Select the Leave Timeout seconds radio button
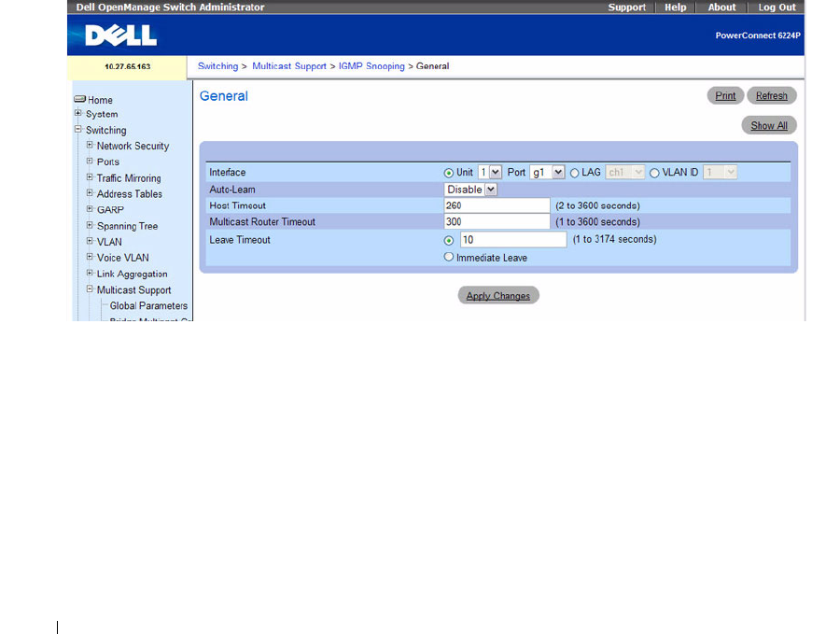 [x=449, y=241]
